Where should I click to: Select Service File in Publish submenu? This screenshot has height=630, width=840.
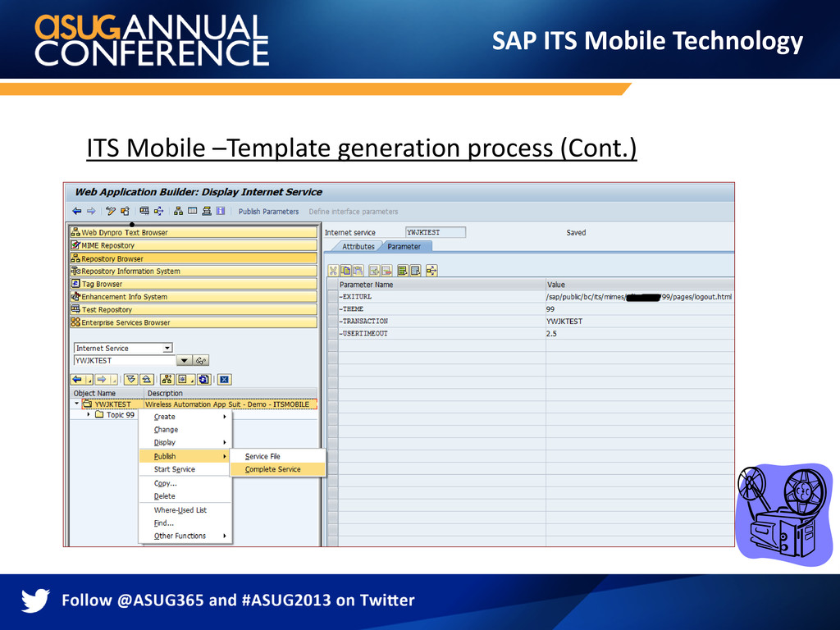tap(277, 456)
